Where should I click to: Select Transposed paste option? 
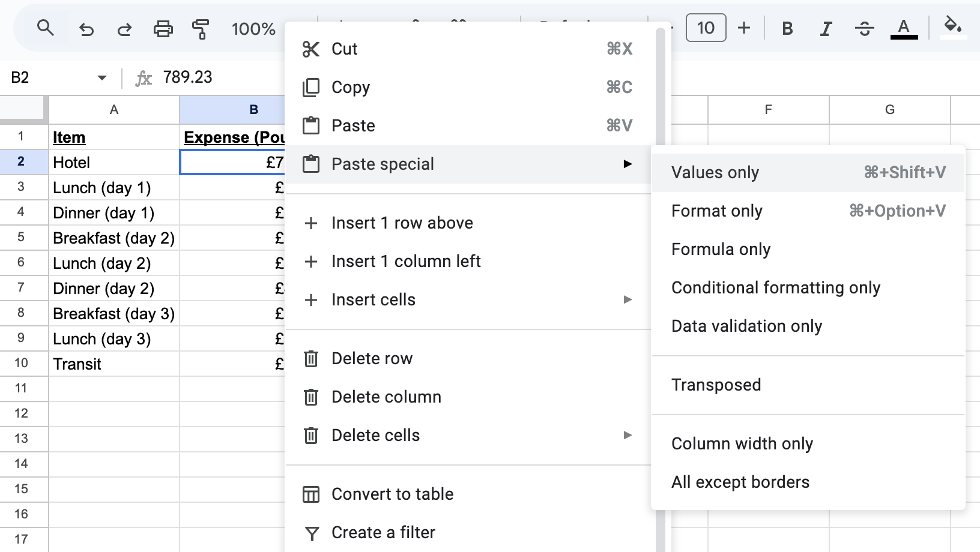click(716, 385)
